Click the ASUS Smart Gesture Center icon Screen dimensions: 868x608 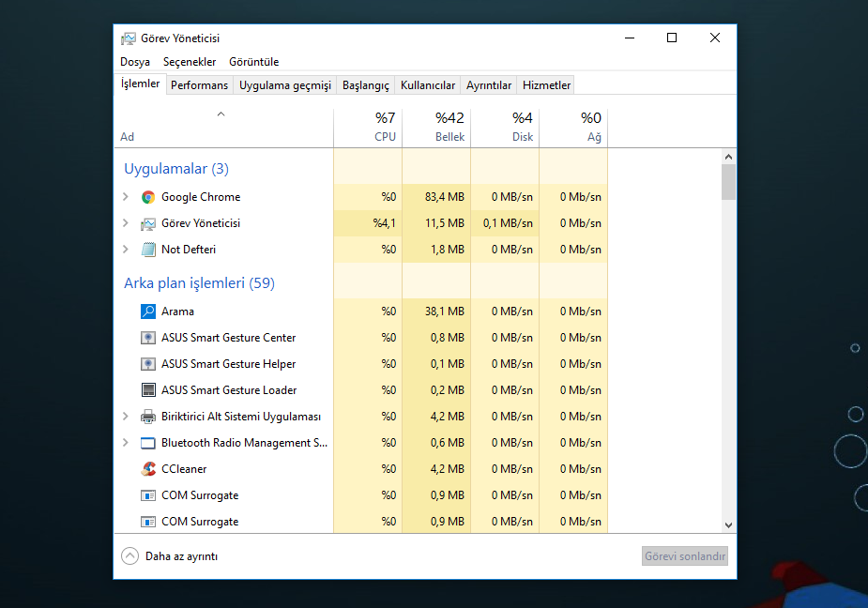tap(148, 338)
